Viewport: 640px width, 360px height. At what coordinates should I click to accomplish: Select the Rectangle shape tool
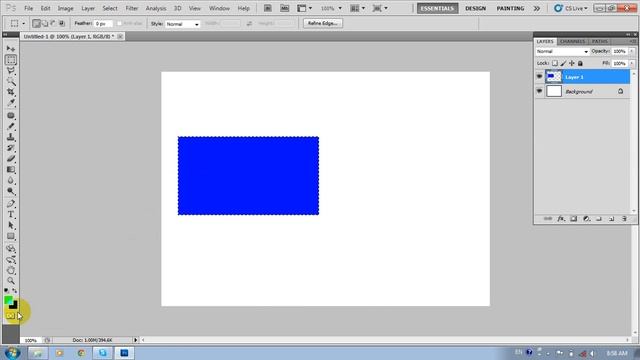coord(11,236)
